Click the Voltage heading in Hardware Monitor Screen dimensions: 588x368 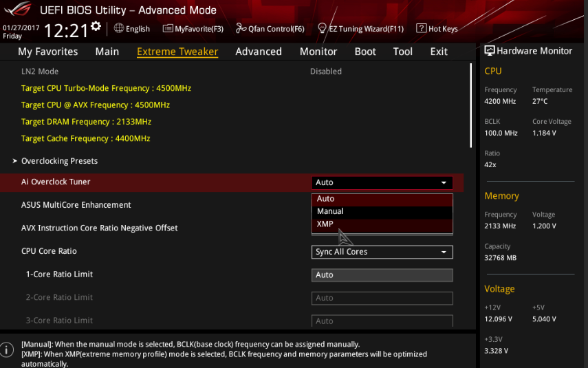pyautogui.click(x=499, y=289)
